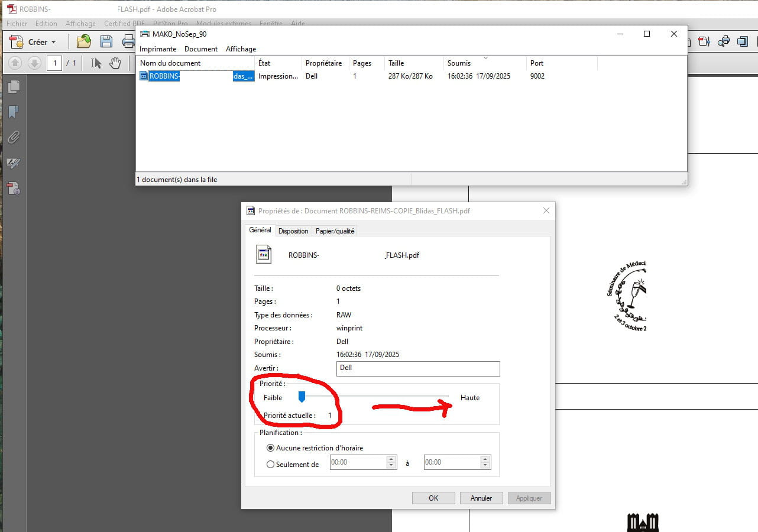Open Affichage menu in MAKO_NoSep_90 window
The height and width of the screenshot is (532, 758).
[x=241, y=49]
